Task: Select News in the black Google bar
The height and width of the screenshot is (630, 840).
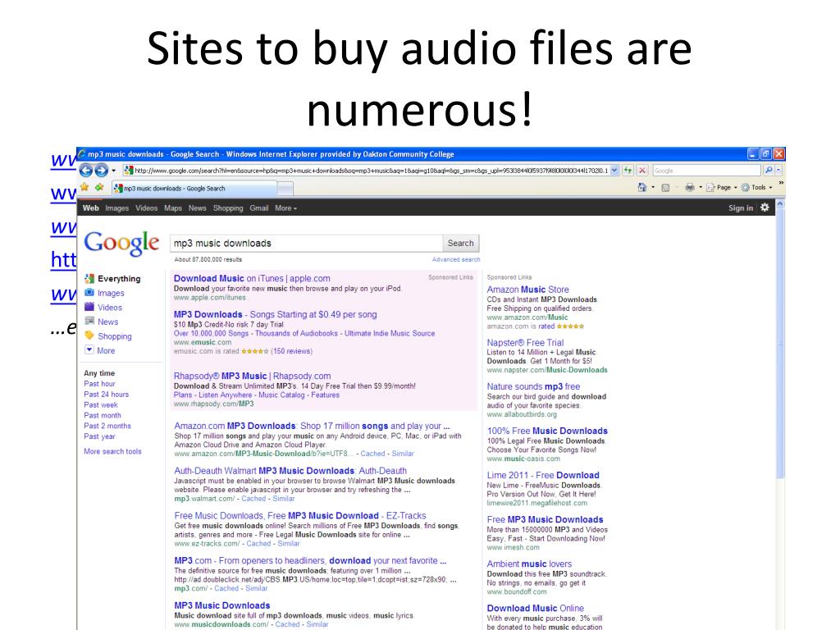Action: pos(197,208)
